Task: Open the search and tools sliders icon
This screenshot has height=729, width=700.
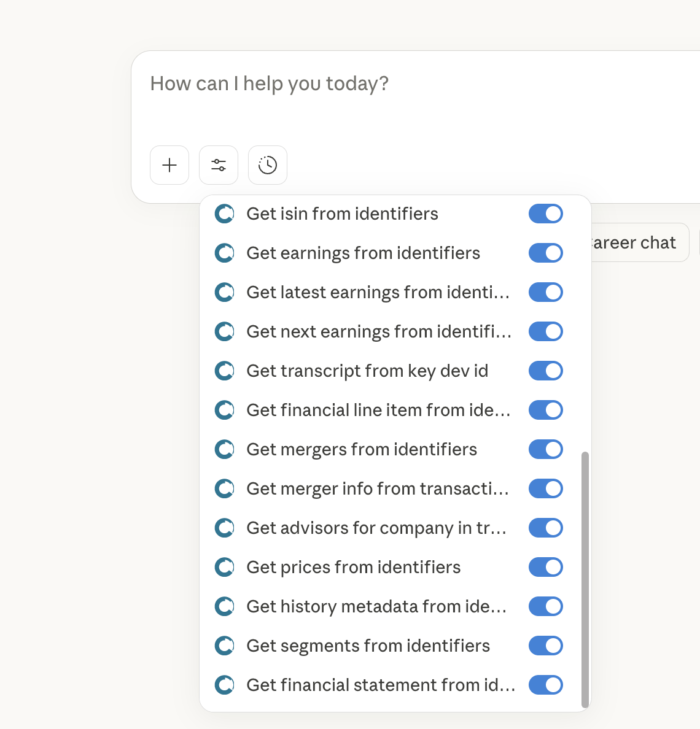Action: tap(219, 165)
